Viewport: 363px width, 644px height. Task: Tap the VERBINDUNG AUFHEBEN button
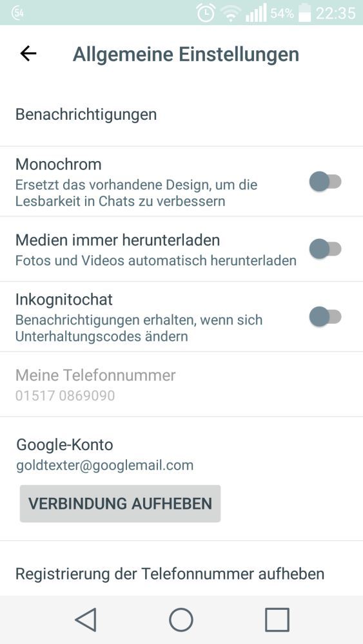(120, 504)
